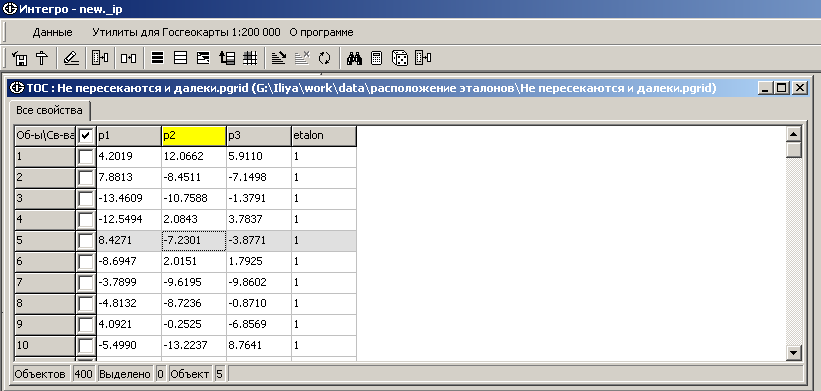Viewport: 821px width, 391px height.
Task: Click the p1 column header
Action: point(129,136)
